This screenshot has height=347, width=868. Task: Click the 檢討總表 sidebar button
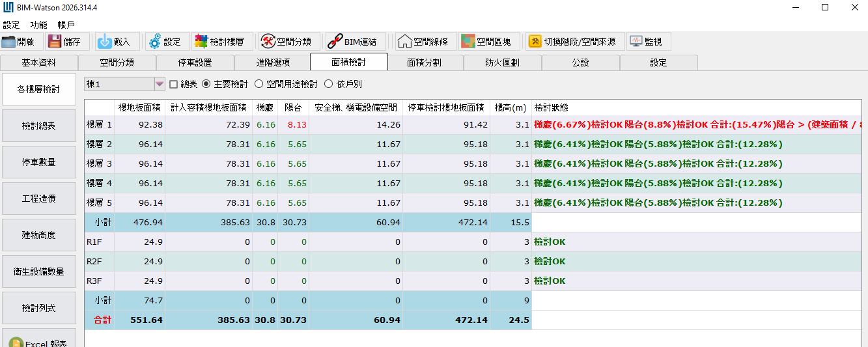point(38,126)
